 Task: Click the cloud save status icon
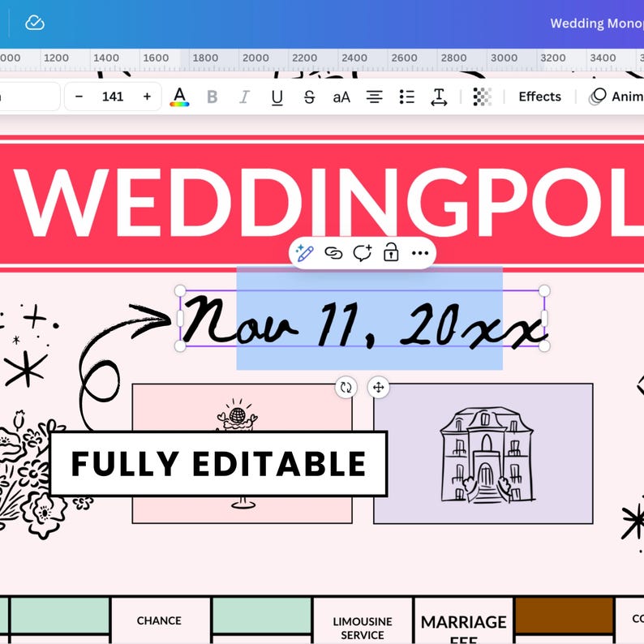35,23
